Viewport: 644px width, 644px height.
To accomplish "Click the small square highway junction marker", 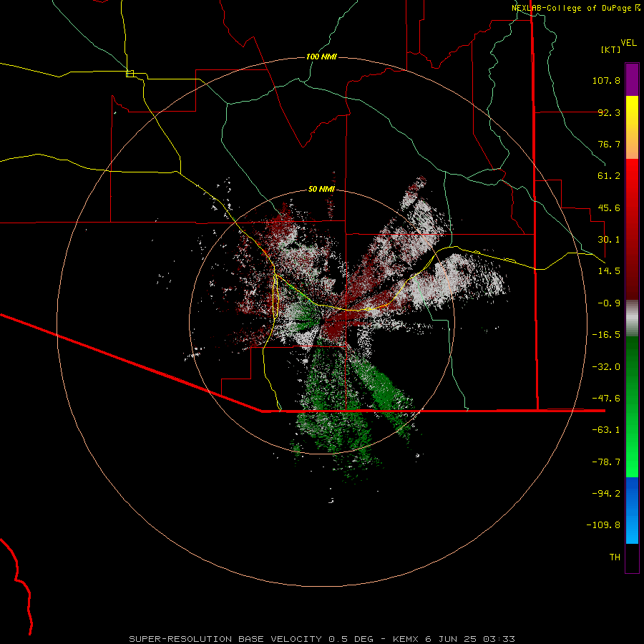I will coord(130,74).
